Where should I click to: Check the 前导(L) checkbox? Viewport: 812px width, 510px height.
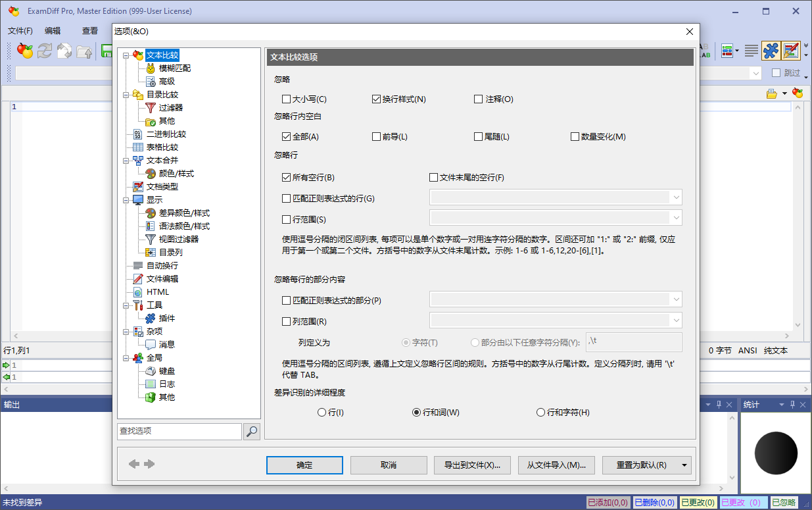click(x=377, y=137)
